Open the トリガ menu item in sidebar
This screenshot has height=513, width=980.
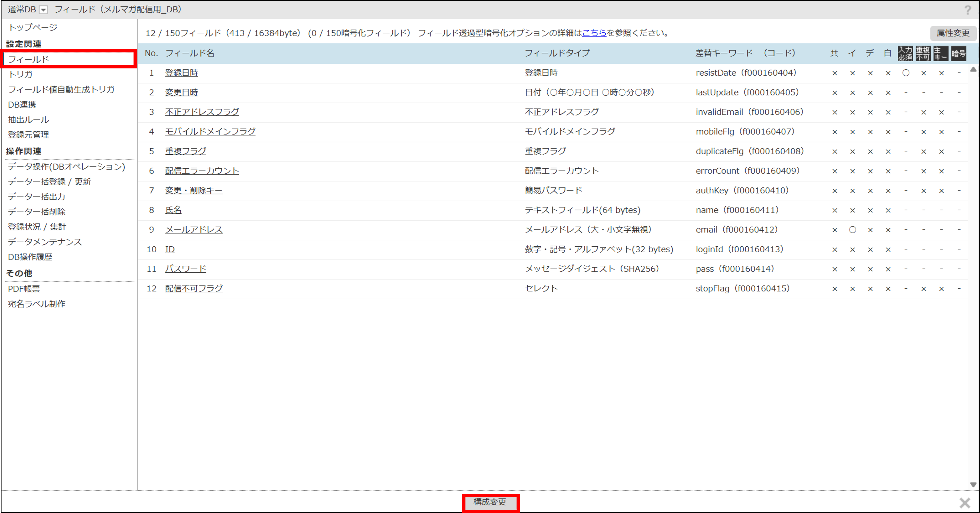20,74
